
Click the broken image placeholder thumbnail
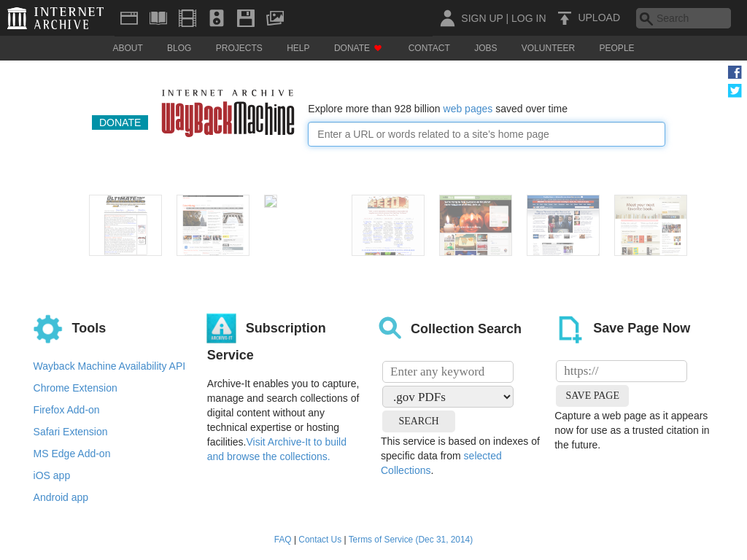[271, 201]
